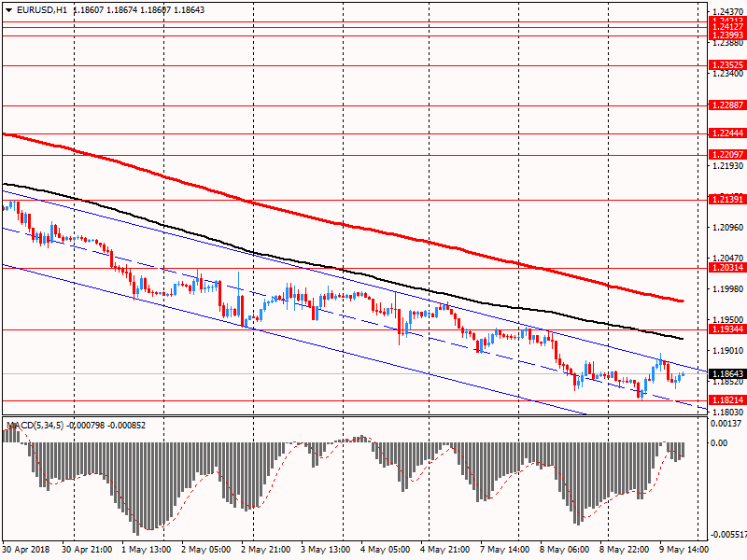Select red level label 1.22444

pos(727,133)
